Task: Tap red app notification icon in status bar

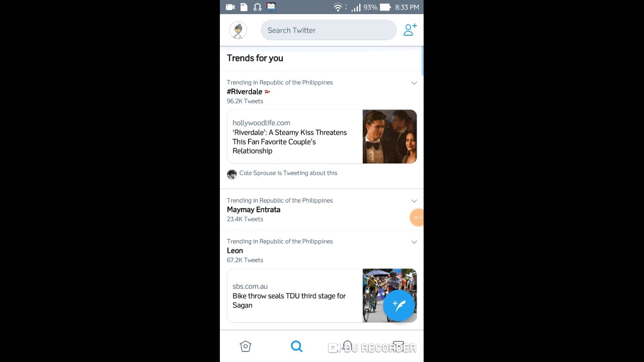Action: coord(271,7)
